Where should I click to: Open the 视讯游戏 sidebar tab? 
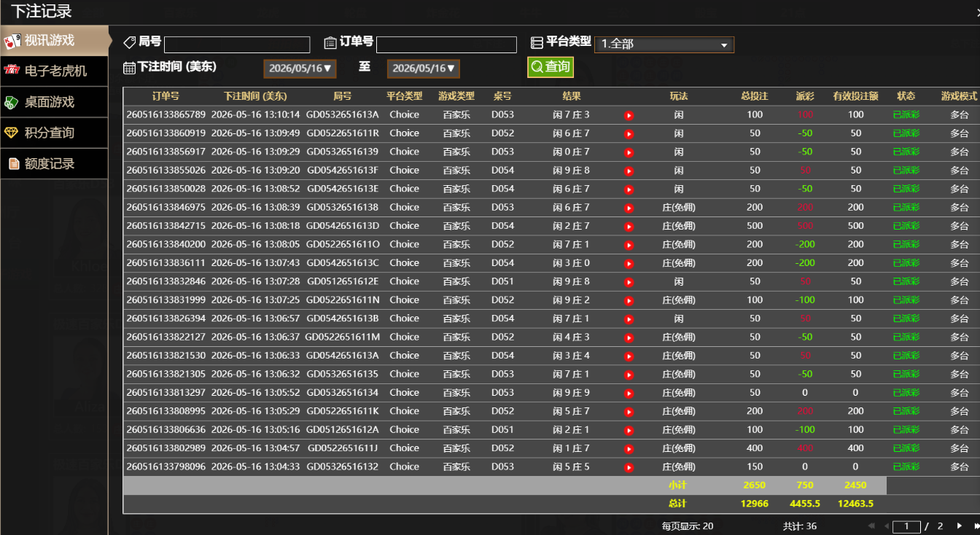54,41
